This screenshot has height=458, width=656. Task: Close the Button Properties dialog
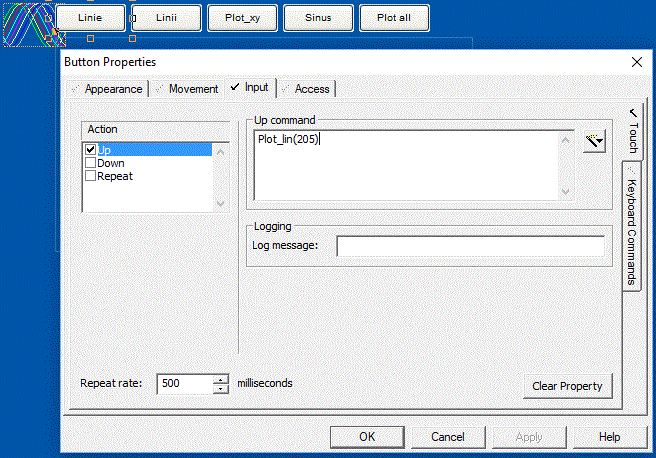[x=636, y=62]
